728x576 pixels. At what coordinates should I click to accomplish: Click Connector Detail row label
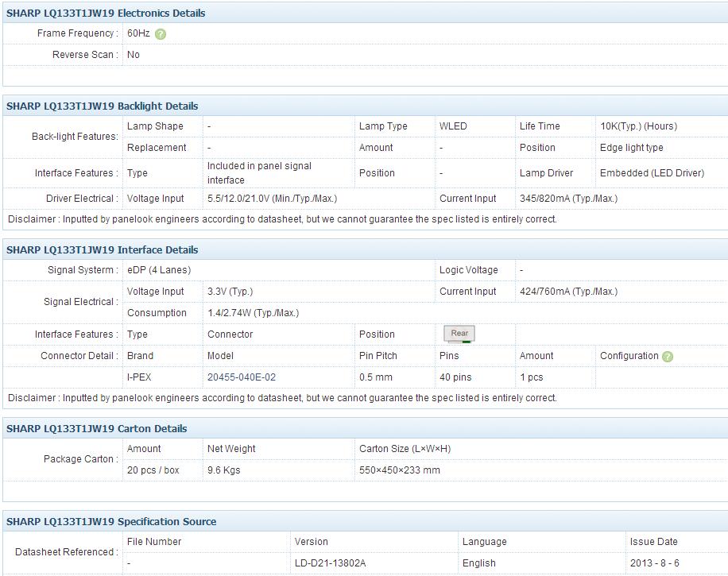click(x=79, y=356)
